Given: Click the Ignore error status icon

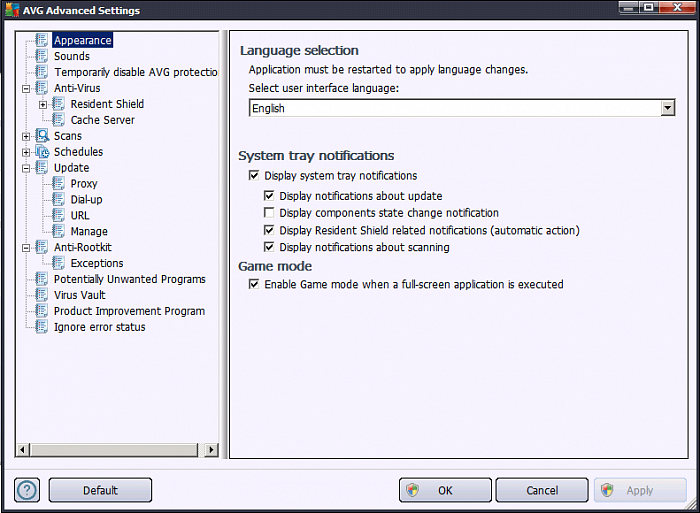Looking at the screenshot, I should tap(42, 327).
